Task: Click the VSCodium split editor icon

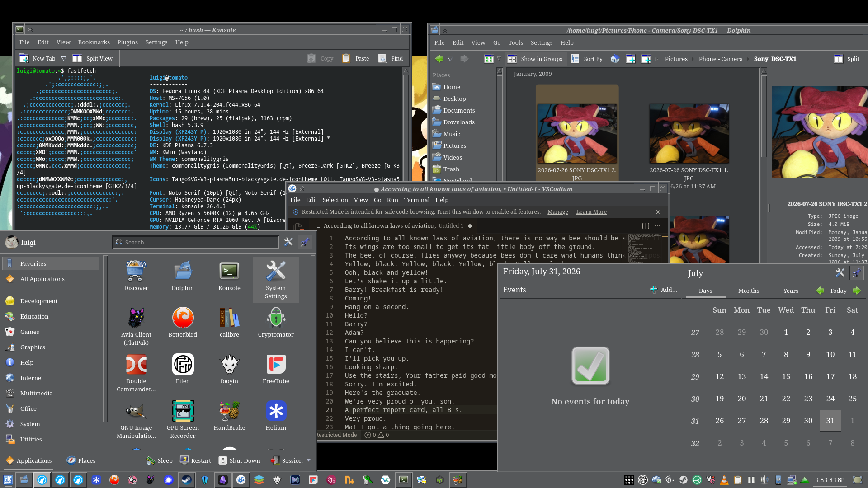Action: click(x=646, y=226)
